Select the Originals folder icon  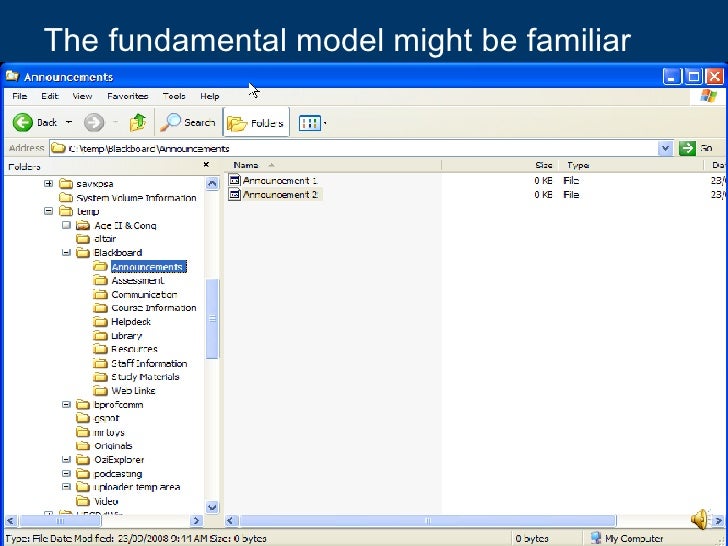[x=83, y=446]
